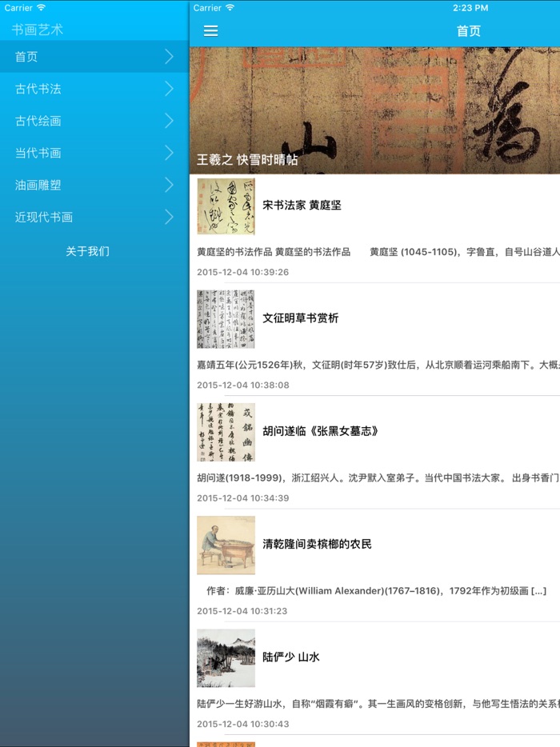The height and width of the screenshot is (747, 560).
Task: Open article title 陆俨少 山水
Action: (290, 657)
